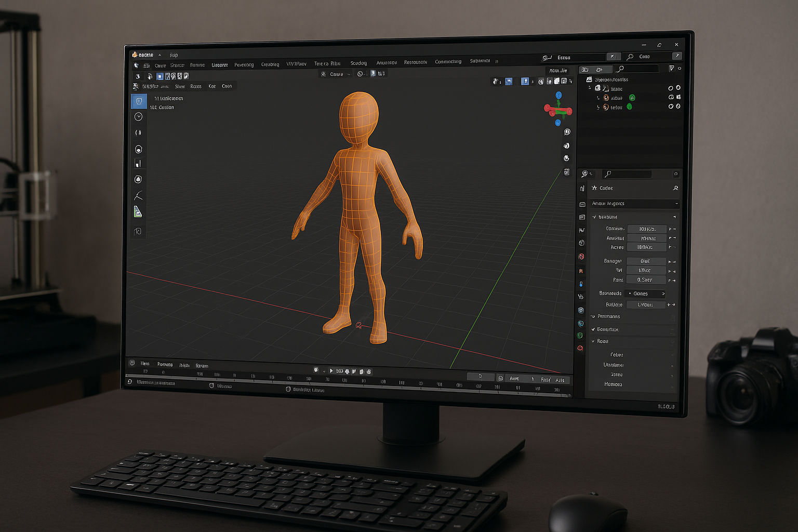
Task: Toggle the checkmarked 'Eonuriae' panel checkbox
Action: tap(593, 329)
